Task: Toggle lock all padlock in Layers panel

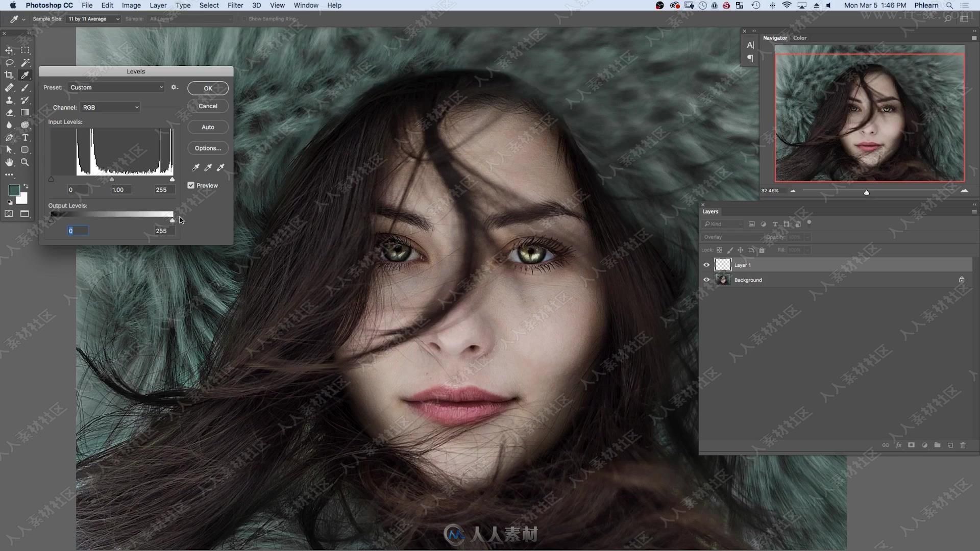Action: pyautogui.click(x=762, y=250)
